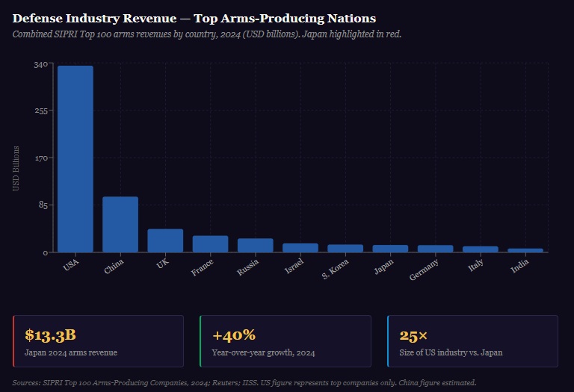Select the S. Korea x-axis label
This screenshot has height=392, width=574.
(336, 270)
